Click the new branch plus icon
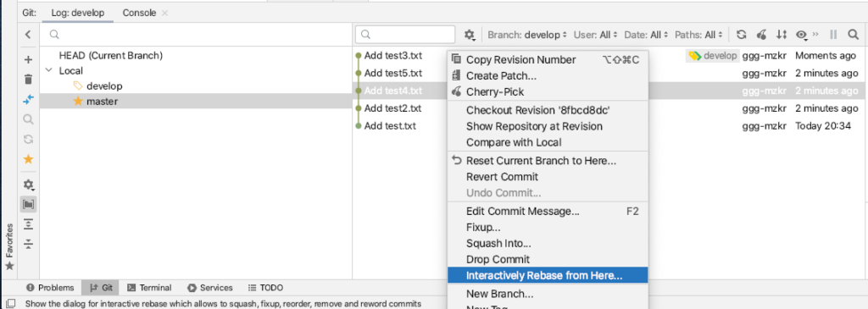The image size is (868, 309). 28,60
